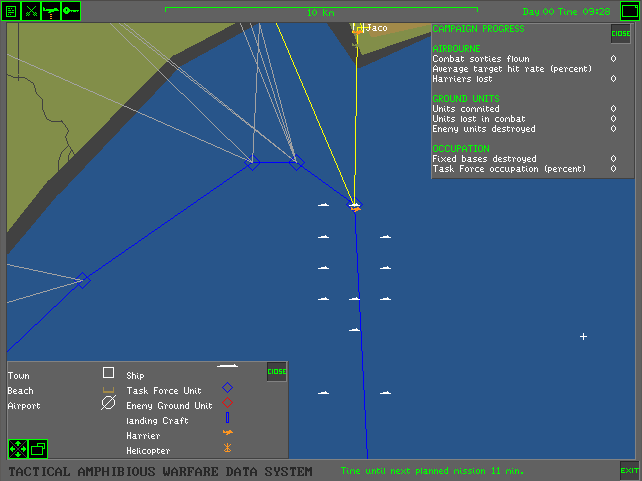642x481 pixels.
Task: Click the crossed swords combat icon
Action: coord(31,10)
